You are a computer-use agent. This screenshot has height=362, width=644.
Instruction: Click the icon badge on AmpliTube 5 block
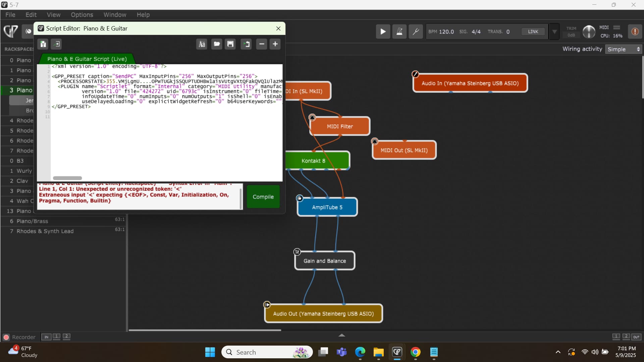300,198
